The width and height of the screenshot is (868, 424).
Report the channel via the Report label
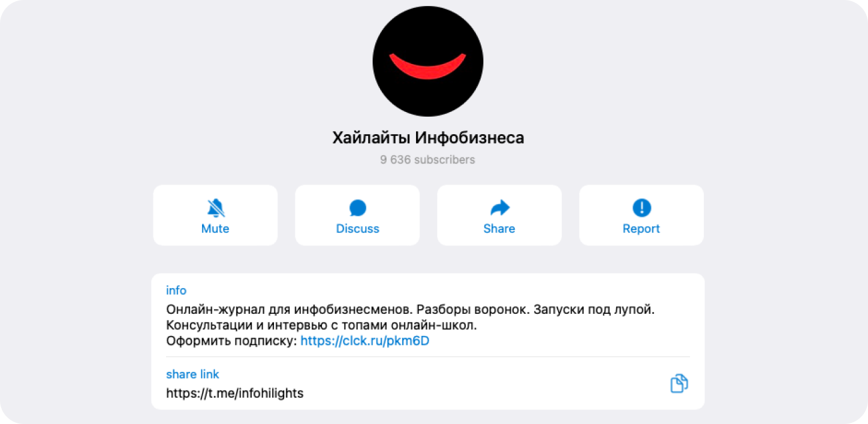(641, 229)
